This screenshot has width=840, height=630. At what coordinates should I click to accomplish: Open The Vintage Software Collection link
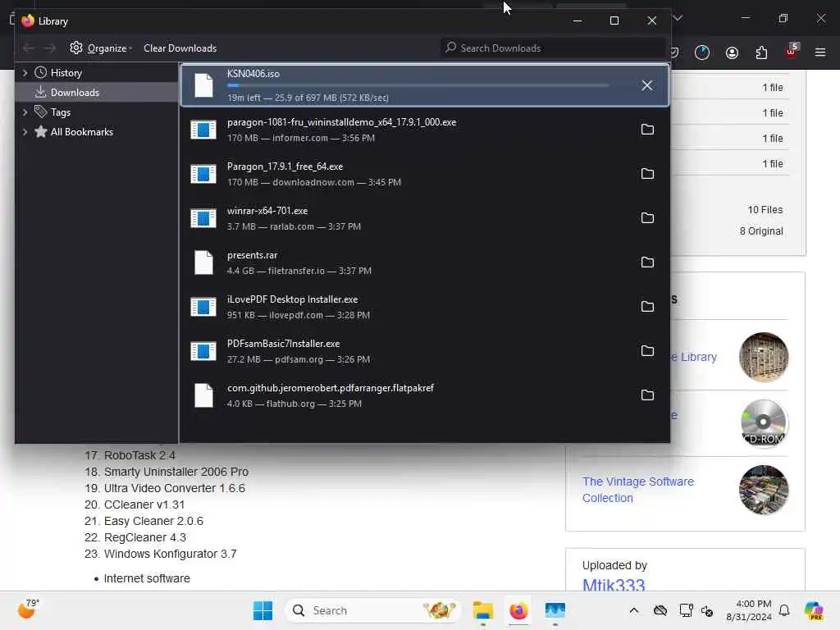(x=637, y=490)
